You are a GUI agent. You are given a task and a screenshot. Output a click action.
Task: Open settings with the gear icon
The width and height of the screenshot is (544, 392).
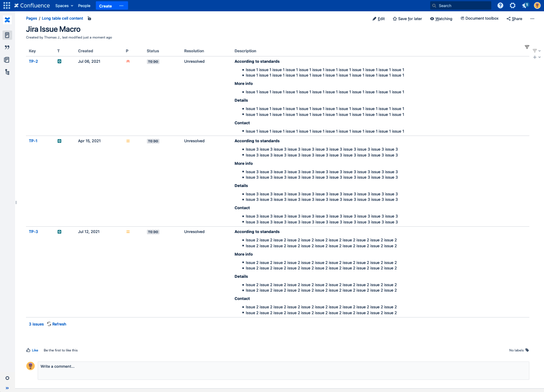(x=513, y=5)
